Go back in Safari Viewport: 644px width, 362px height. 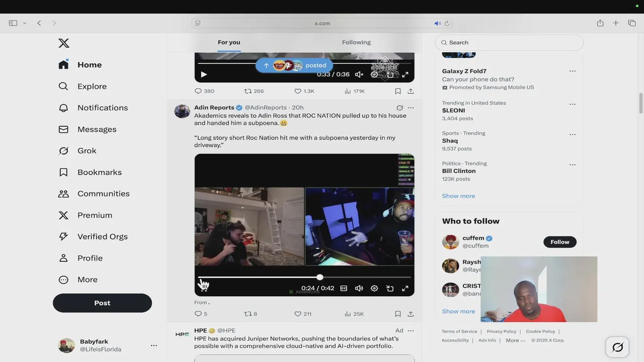[39, 23]
